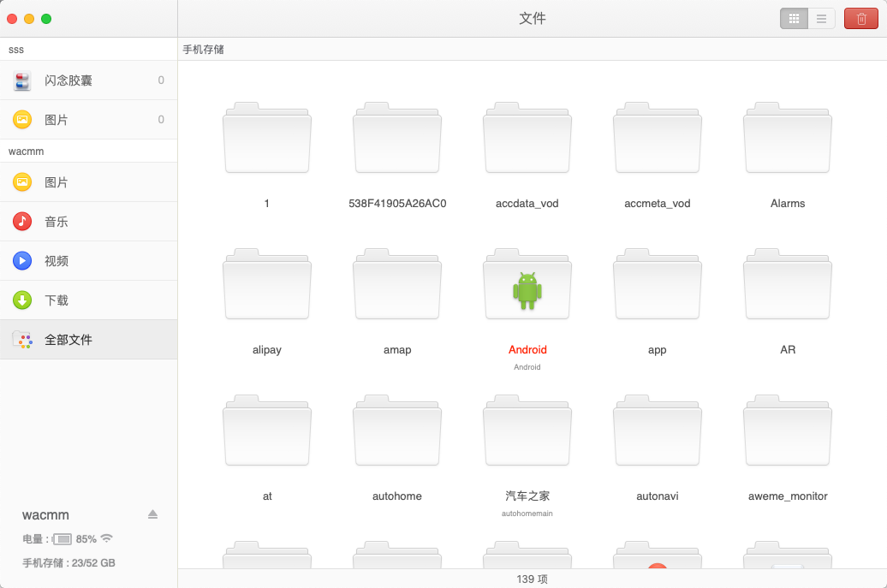Open the Alarms folder

click(787, 139)
